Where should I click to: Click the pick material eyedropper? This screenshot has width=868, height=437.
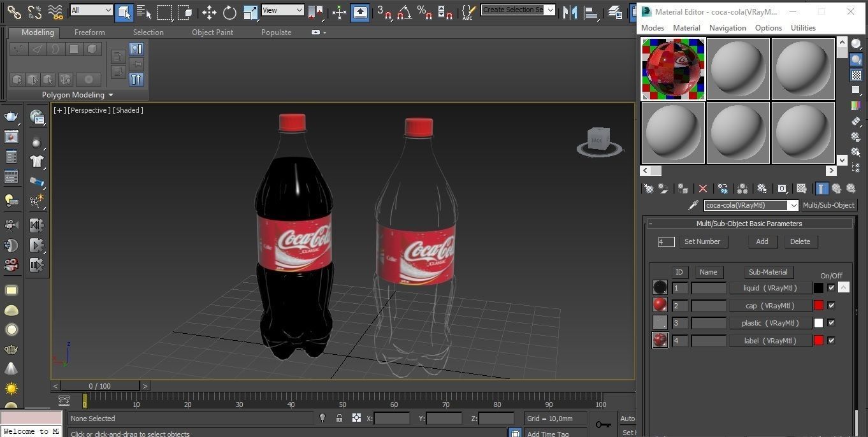tap(693, 205)
